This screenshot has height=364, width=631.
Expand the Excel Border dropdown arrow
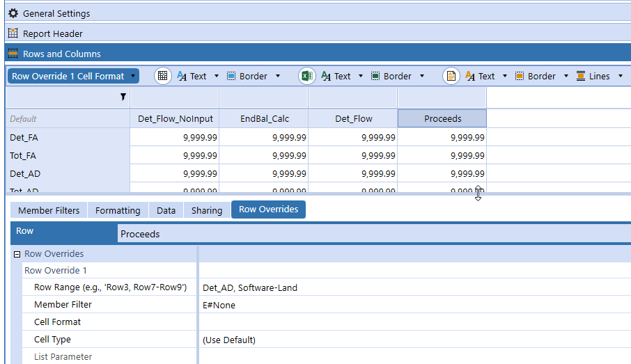pyautogui.click(x=422, y=77)
